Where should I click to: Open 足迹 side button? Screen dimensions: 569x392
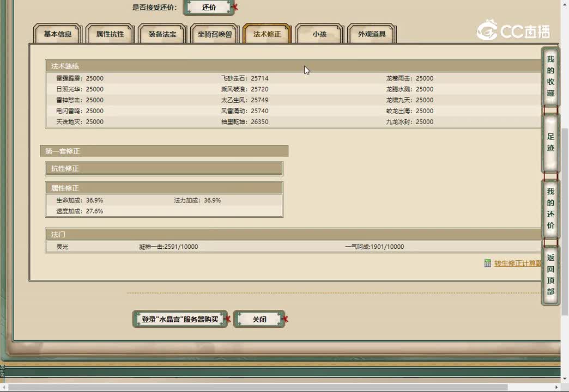pos(550,142)
